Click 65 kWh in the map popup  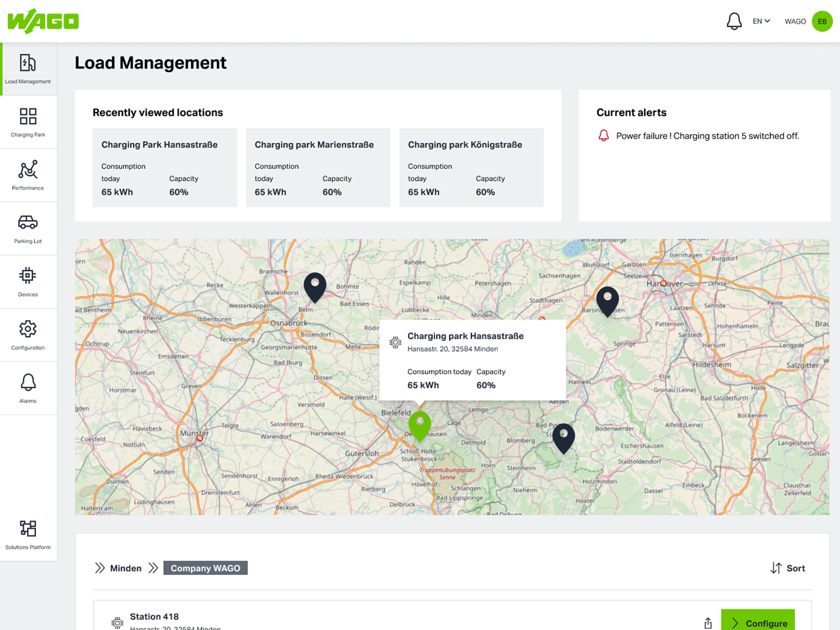click(x=423, y=385)
